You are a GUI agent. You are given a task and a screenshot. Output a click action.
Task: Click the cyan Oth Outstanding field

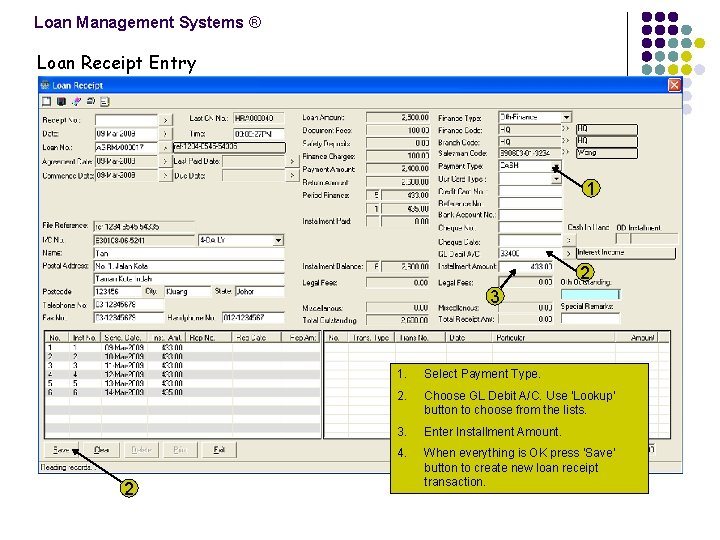(590, 294)
